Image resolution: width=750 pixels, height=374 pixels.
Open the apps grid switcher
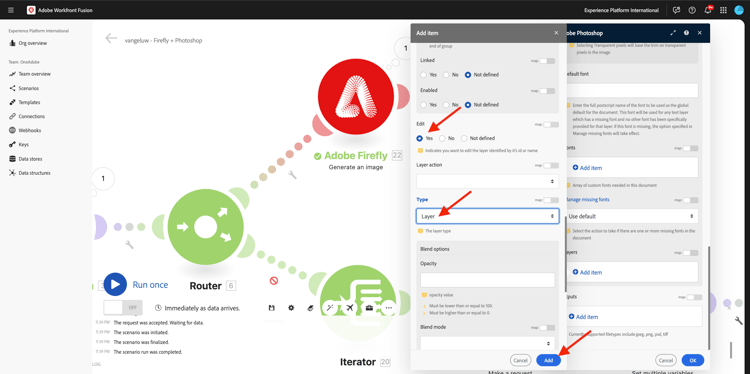pyautogui.click(x=723, y=10)
